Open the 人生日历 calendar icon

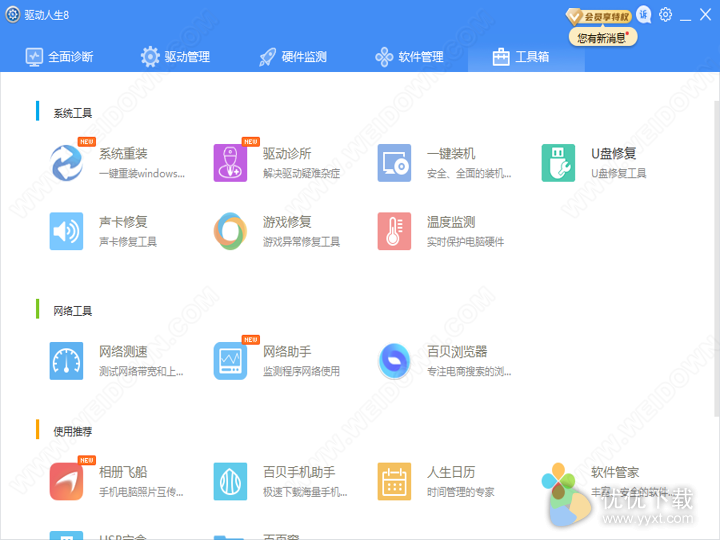pos(394,481)
